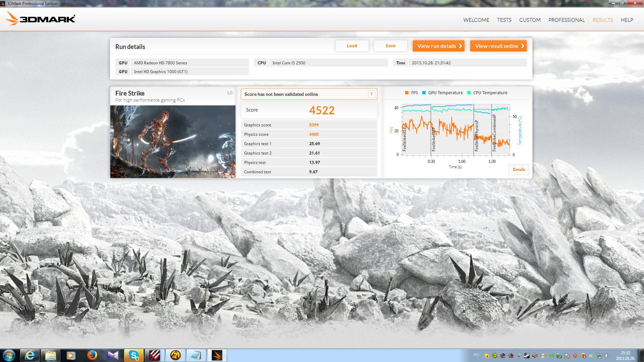Switch to Skype in taskbar
This screenshot has height=362, width=644.
point(133,355)
